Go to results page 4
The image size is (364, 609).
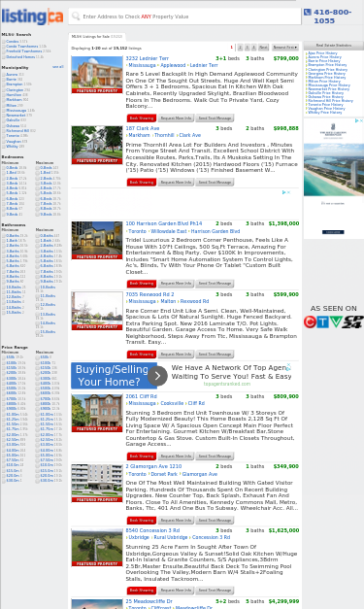[253, 48]
